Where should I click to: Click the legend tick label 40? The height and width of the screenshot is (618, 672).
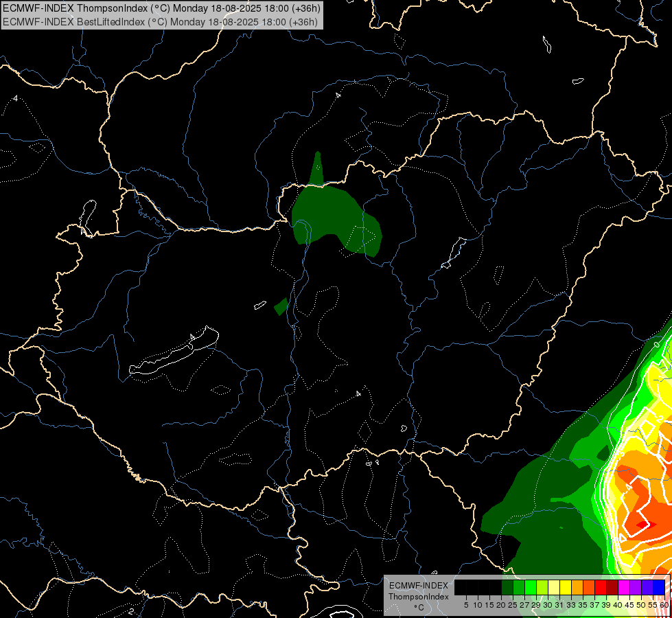[x=618, y=605]
